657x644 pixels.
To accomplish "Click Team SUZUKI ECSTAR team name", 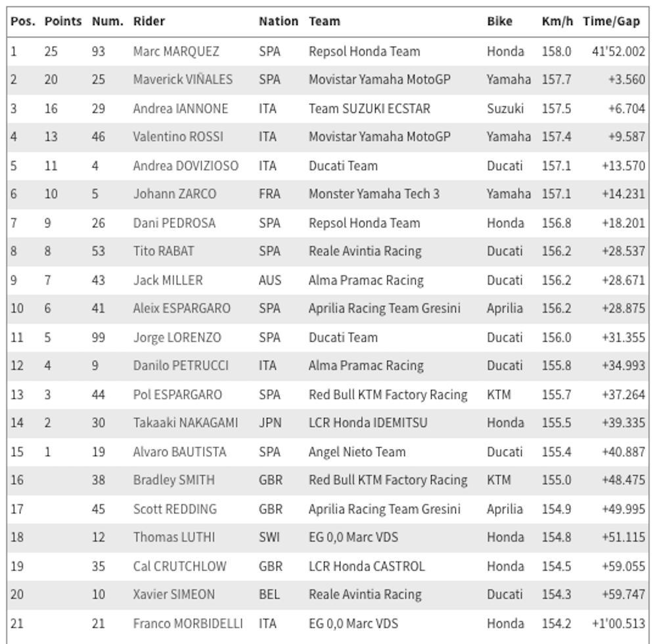I will [369, 108].
